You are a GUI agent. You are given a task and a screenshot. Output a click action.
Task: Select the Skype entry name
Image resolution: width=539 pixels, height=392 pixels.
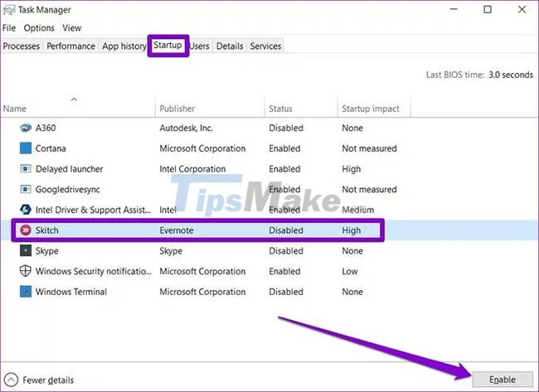46,251
